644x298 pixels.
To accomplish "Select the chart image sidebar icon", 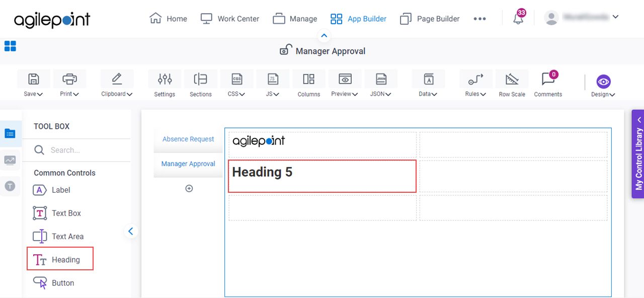I will point(10,160).
